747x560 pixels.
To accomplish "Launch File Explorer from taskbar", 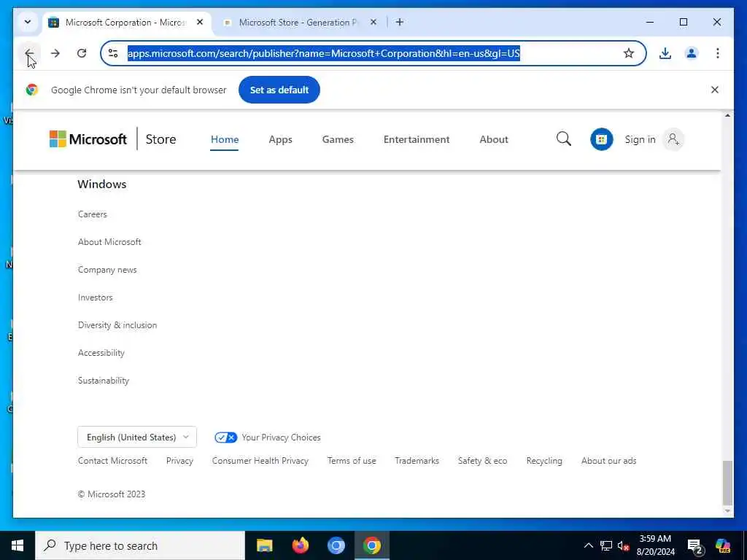I will pyautogui.click(x=264, y=545).
